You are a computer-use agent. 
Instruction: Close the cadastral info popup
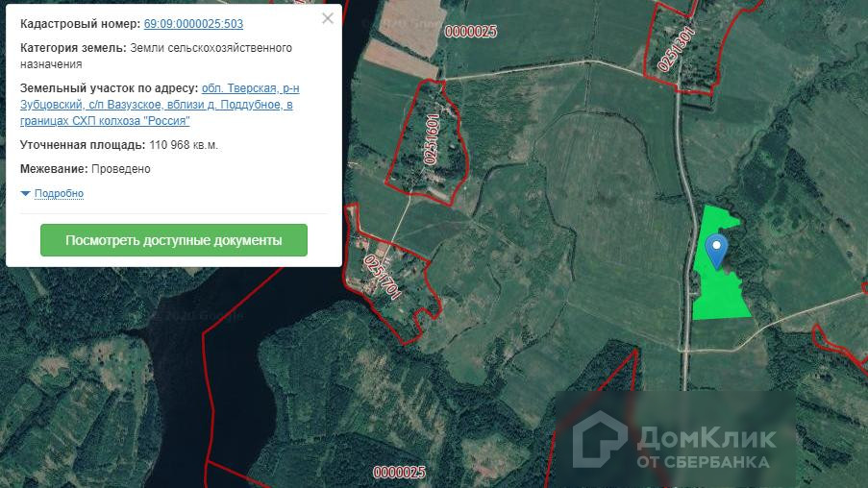pos(328,18)
